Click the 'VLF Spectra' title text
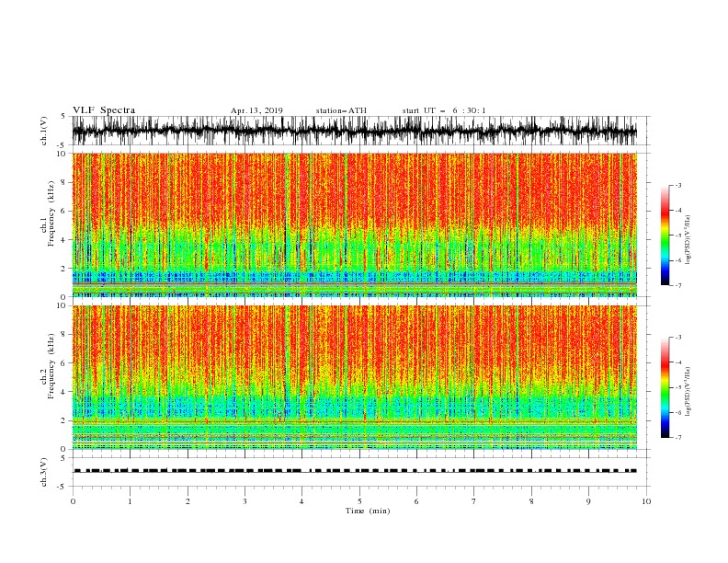This screenshot has width=728, height=563. point(104,110)
